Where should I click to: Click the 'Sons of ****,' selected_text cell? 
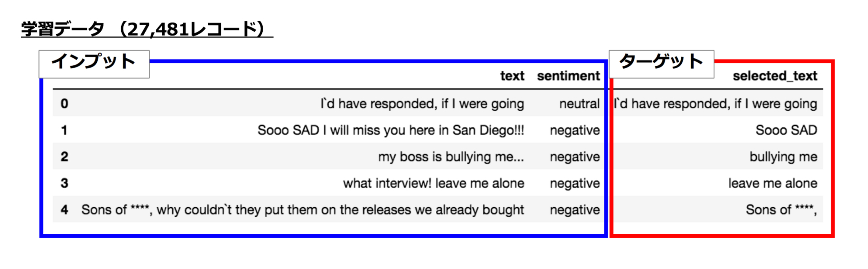point(781,210)
